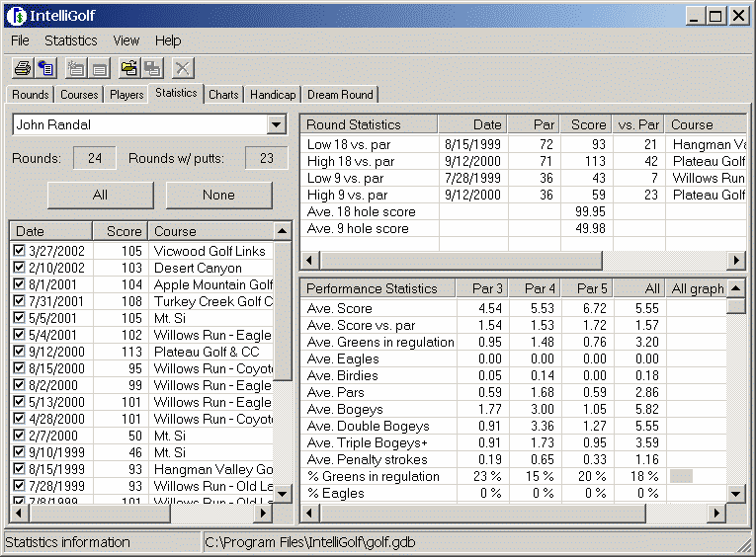Click the grayed Save copy icon
The width and height of the screenshot is (756, 557).
153,68
